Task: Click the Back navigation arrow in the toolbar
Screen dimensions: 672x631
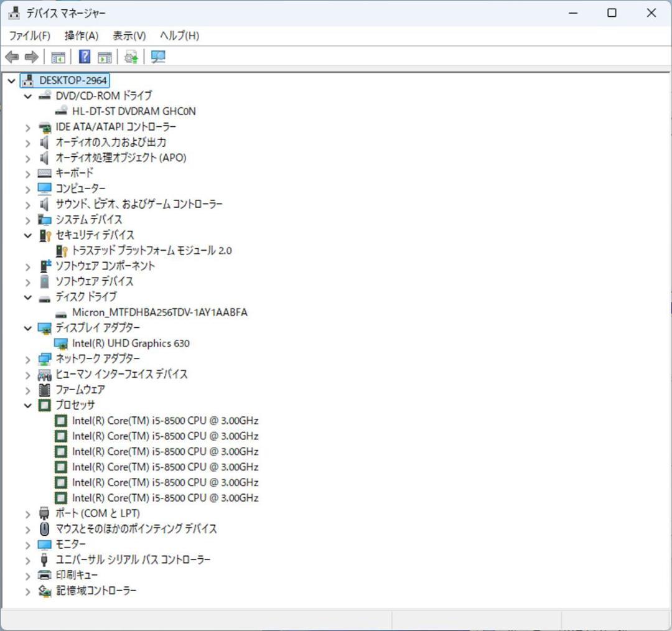Action: (11, 57)
